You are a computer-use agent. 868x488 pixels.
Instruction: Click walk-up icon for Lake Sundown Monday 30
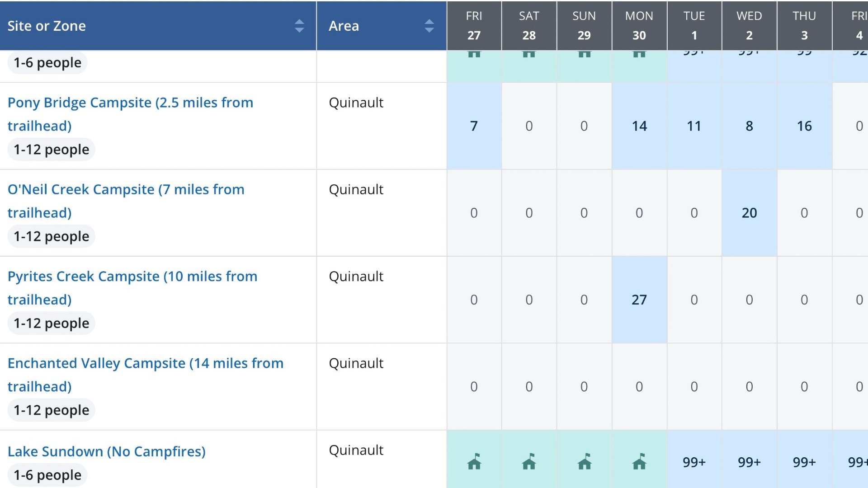[x=639, y=462]
